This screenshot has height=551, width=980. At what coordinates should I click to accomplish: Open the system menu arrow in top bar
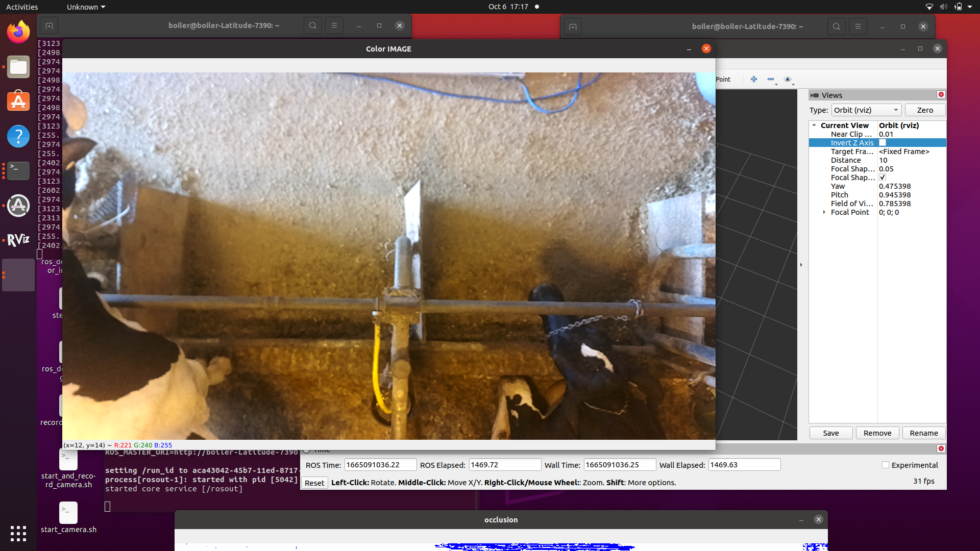pos(970,7)
